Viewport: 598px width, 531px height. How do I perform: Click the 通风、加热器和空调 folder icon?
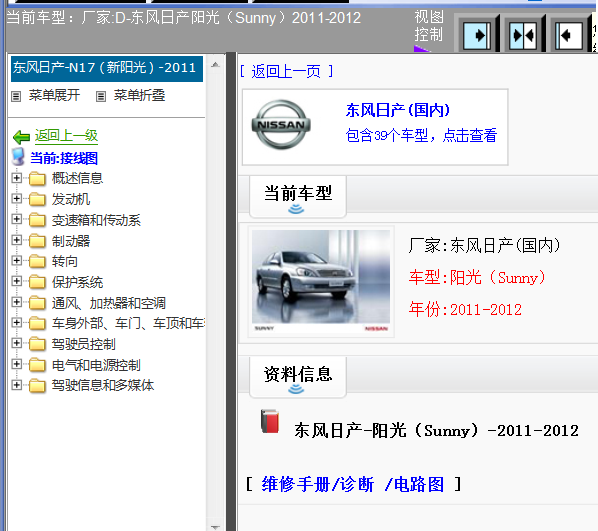(37, 303)
